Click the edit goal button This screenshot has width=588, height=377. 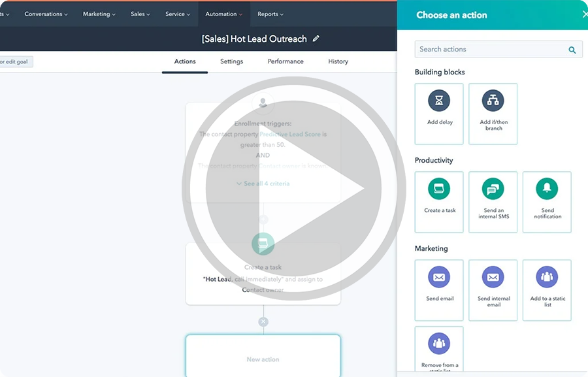tap(16, 61)
